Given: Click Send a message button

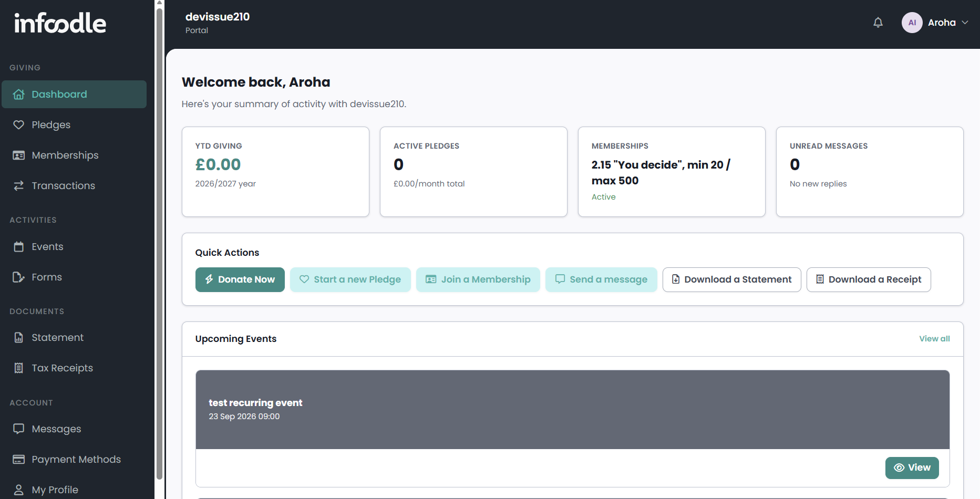Looking at the screenshot, I should 601,279.
